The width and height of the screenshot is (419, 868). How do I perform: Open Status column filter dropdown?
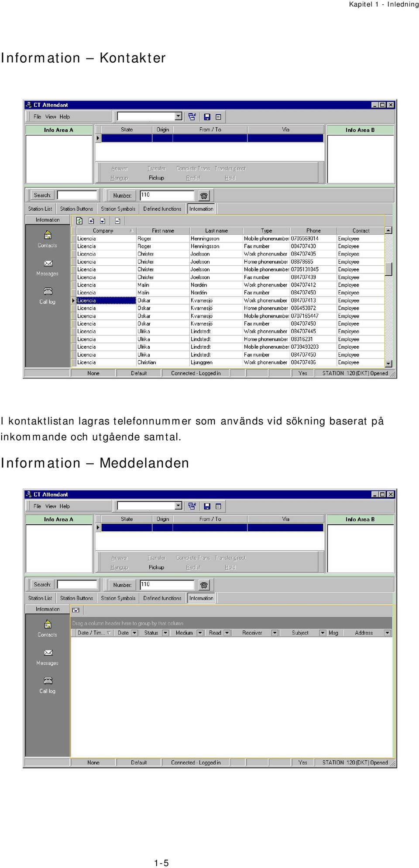pos(165,633)
